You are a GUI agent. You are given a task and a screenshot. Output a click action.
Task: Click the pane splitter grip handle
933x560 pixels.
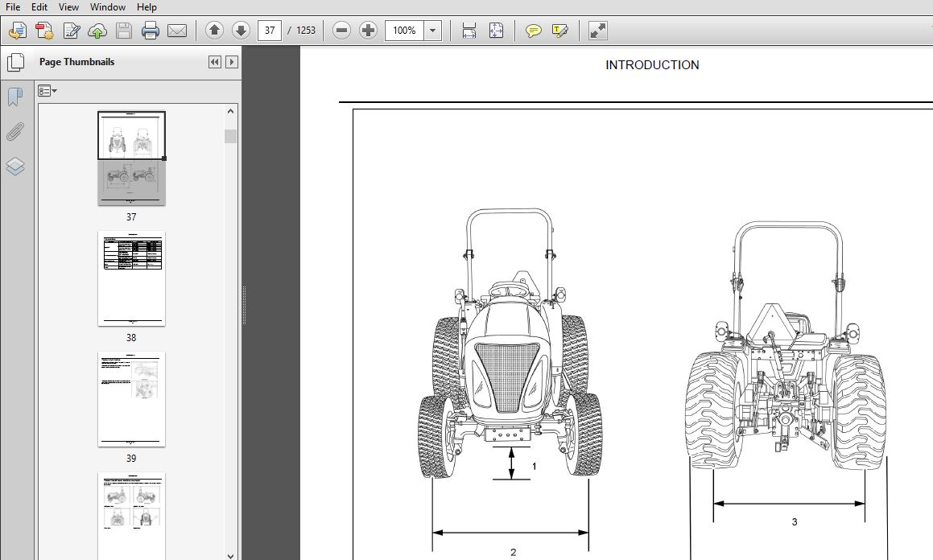click(244, 305)
